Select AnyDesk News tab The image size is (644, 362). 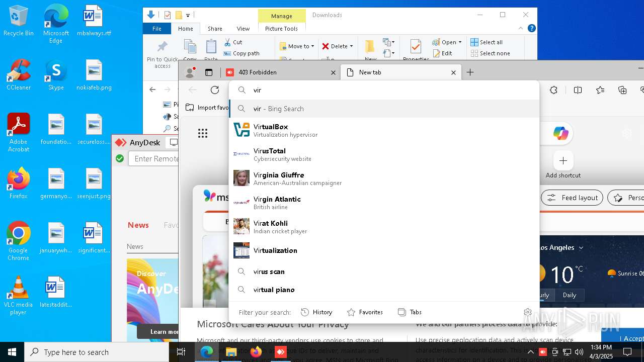point(138,225)
